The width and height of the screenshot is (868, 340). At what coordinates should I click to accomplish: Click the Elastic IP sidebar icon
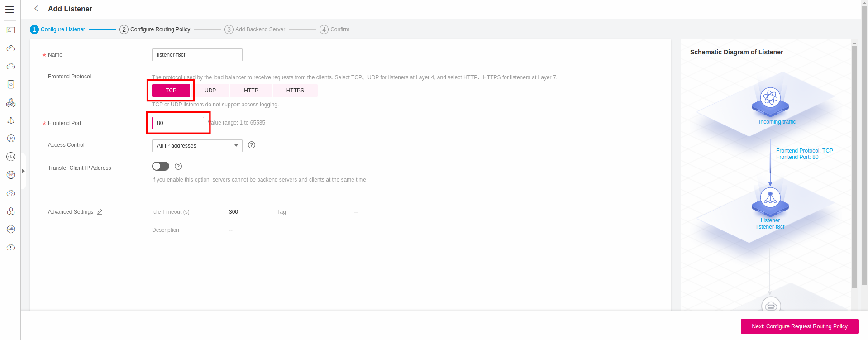(x=11, y=139)
